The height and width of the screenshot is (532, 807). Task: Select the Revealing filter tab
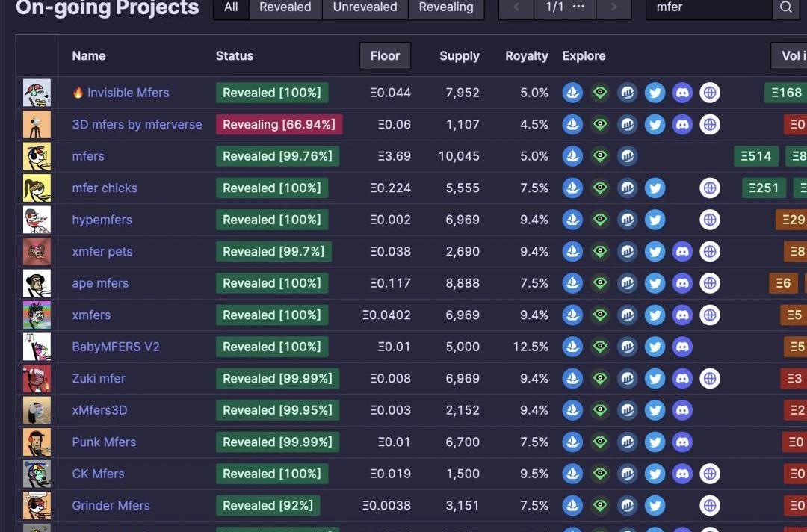(445, 7)
